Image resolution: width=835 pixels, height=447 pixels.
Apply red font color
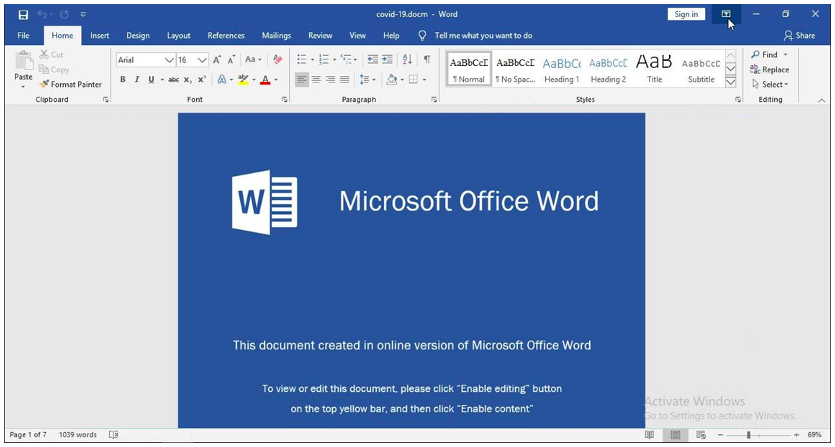[265, 79]
